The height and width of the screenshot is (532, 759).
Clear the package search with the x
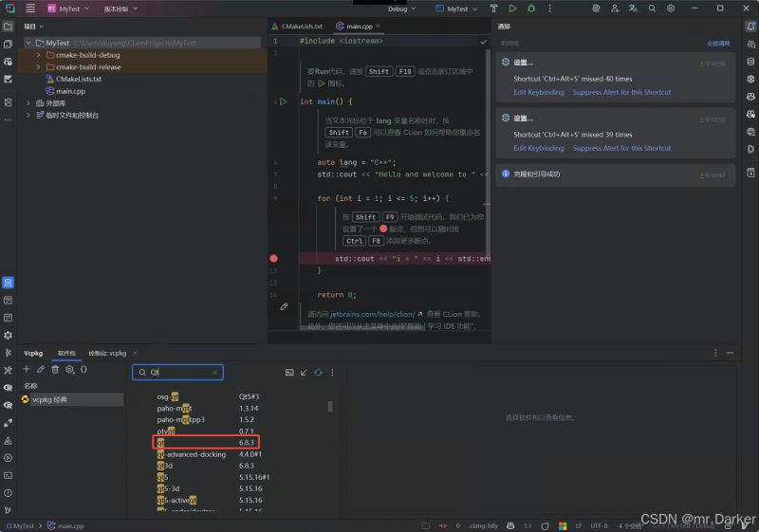coord(215,373)
